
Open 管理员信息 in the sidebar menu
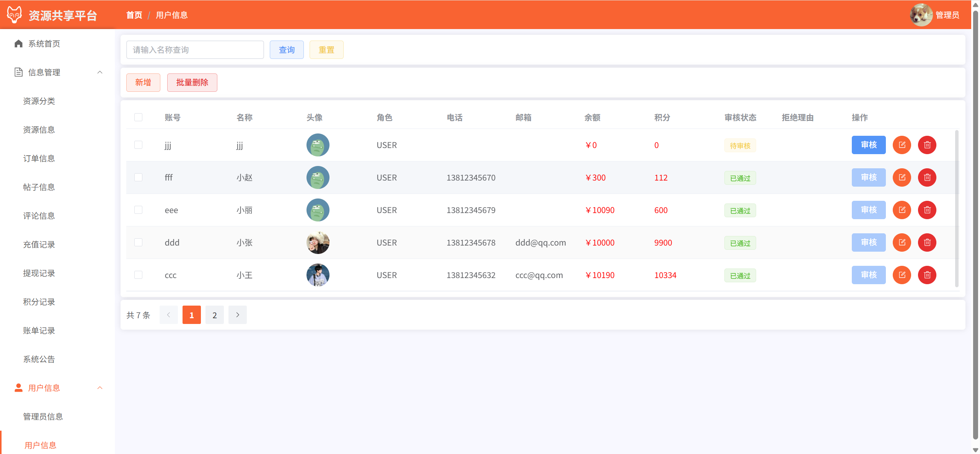coord(43,417)
